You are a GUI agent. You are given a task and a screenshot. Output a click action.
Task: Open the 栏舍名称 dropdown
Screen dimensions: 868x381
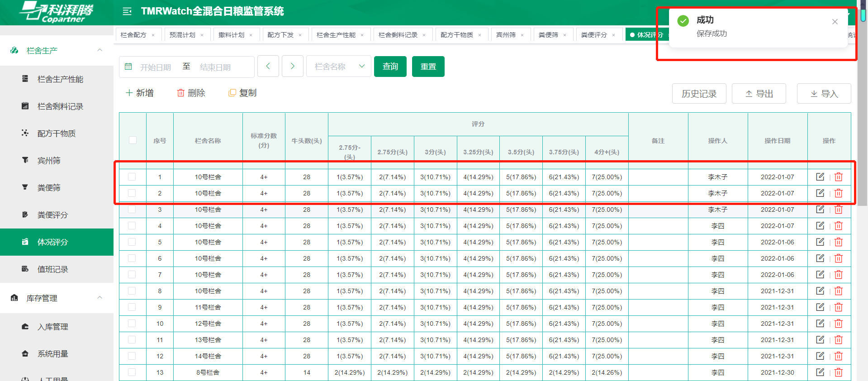pos(339,67)
